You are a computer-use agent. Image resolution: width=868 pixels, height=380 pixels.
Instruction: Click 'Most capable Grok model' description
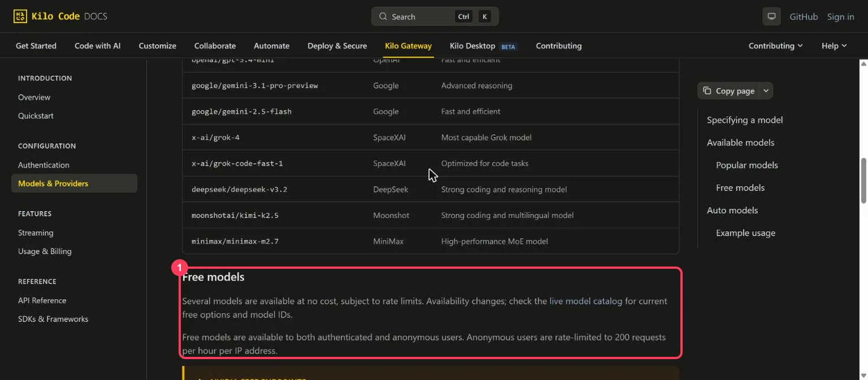point(486,137)
